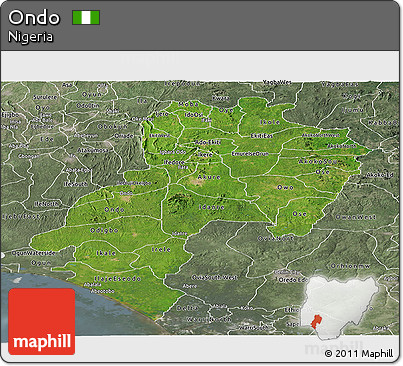The width and height of the screenshot is (403, 366).
Task: Click the Oye region label
Action: (x=226, y=110)
